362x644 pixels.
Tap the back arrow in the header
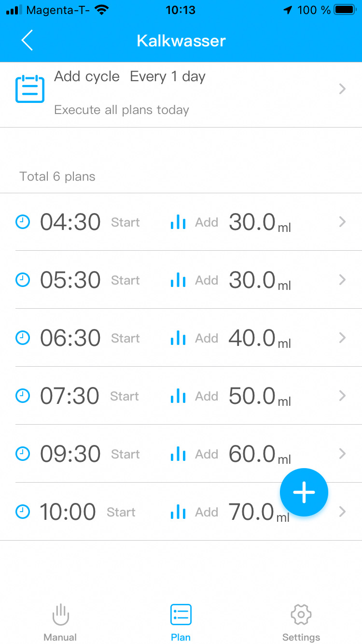coord(27,40)
